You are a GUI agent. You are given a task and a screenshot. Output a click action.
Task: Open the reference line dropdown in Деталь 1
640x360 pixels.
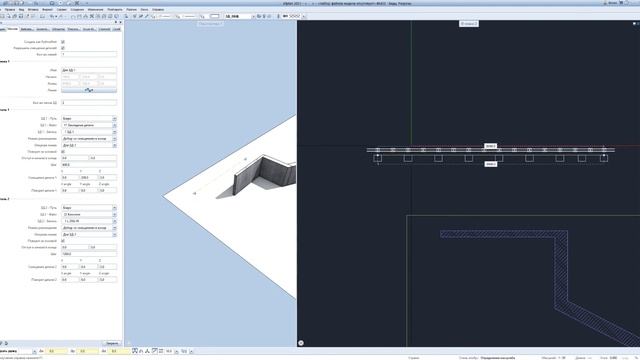(89, 145)
